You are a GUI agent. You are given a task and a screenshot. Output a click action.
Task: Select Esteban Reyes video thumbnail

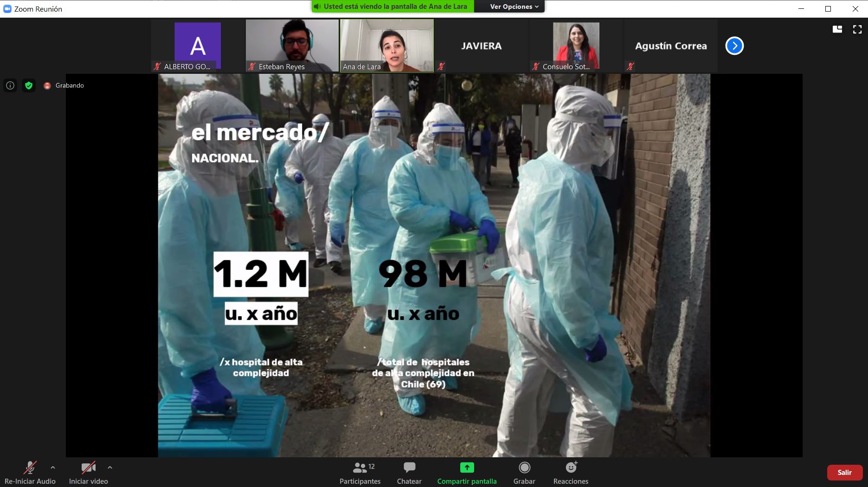pyautogui.click(x=292, y=45)
